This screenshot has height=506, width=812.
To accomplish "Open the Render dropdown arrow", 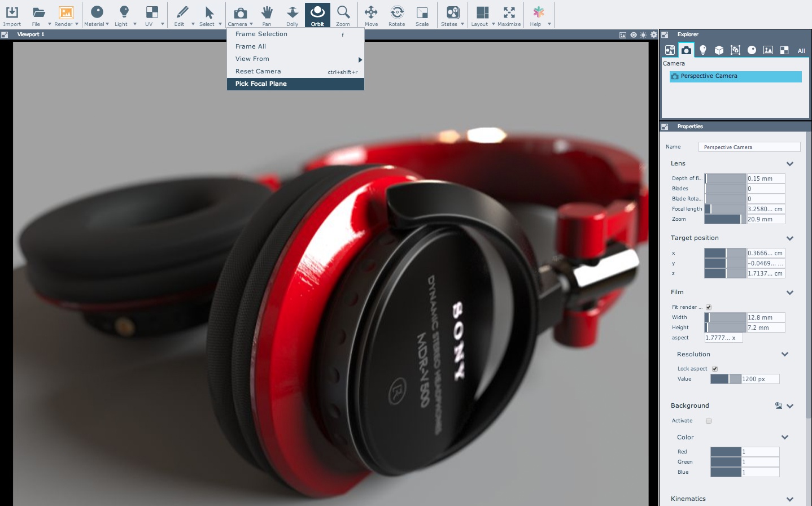I will point(77,24).
